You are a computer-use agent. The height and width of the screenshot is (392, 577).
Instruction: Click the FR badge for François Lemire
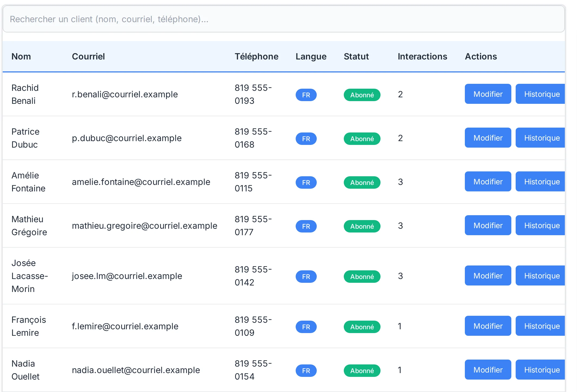(x=306, y=327)
